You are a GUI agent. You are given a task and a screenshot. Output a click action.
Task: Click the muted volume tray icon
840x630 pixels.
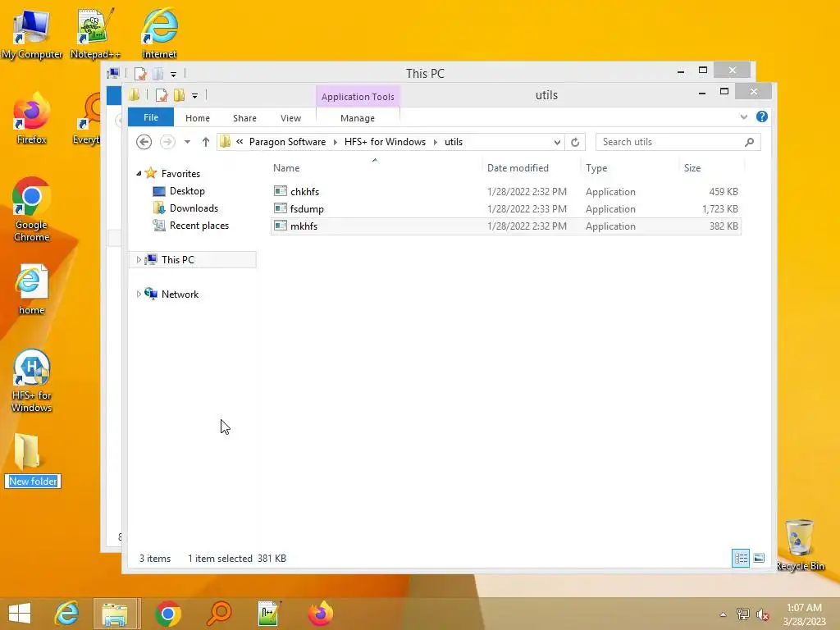[762, 614]
